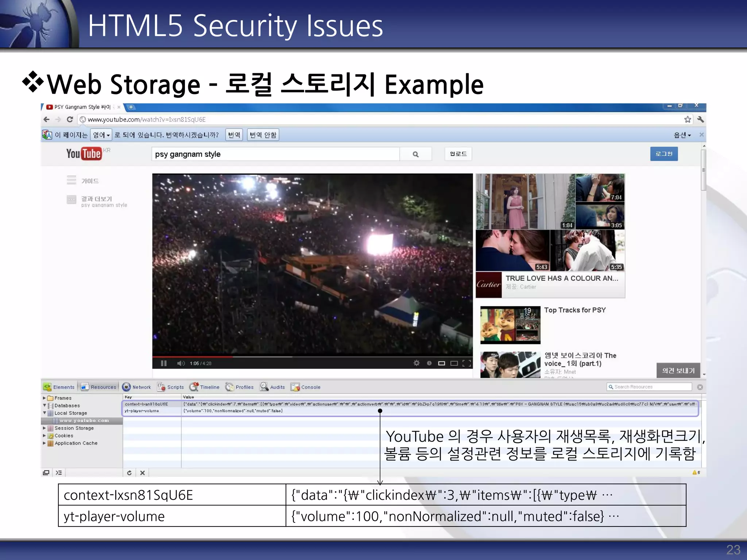Open the Voice Korea video thumbnail
Image resolution: width=747 pixels, height=560 pixels.
pyautogui.click(x=510, y=365)
